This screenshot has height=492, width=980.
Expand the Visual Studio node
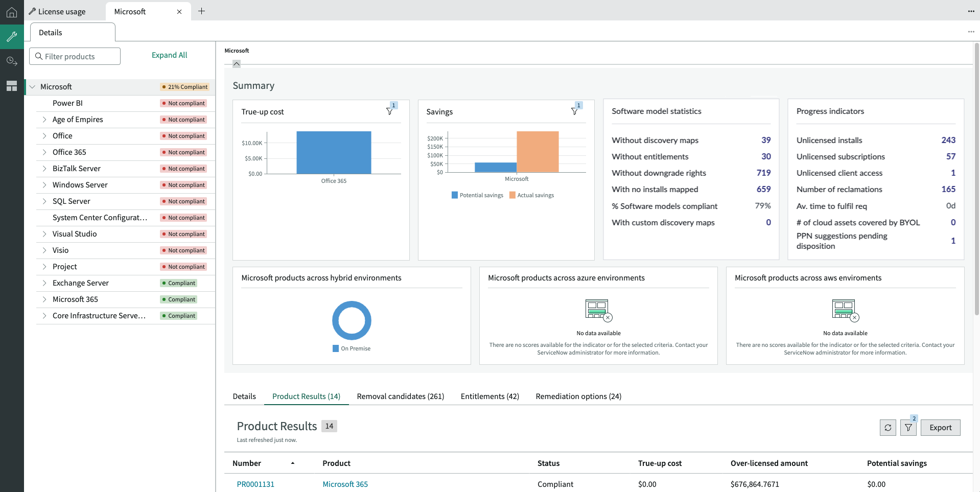tap(44, 234)
